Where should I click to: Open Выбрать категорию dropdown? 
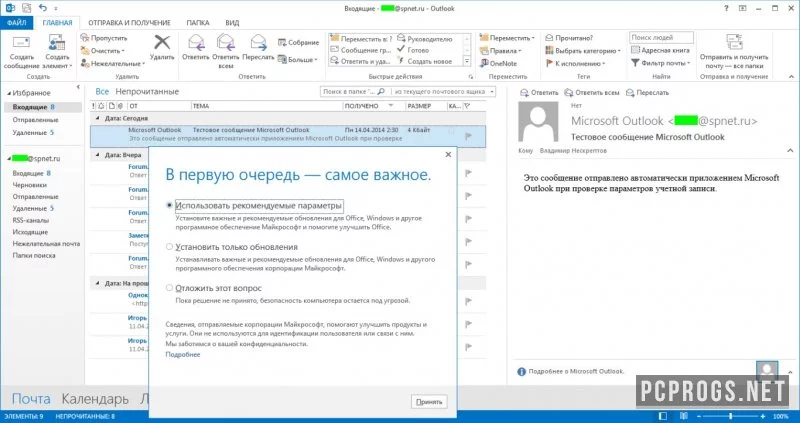583,51
